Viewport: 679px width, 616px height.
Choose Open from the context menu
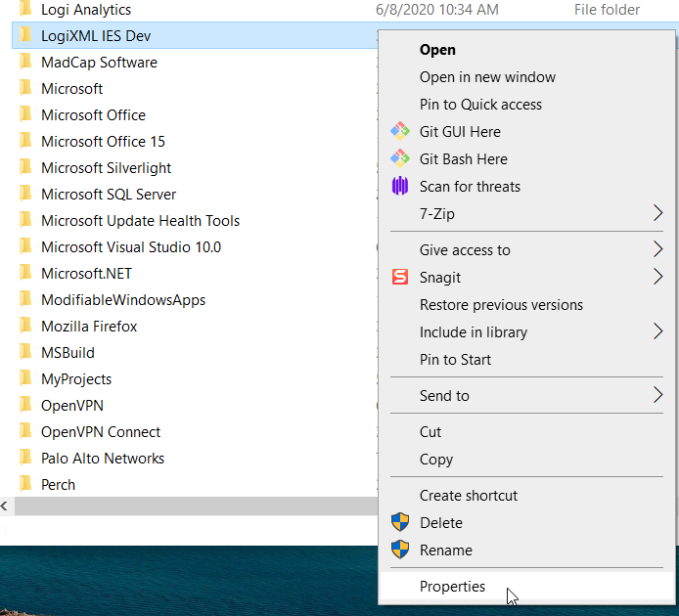[527, 50]
